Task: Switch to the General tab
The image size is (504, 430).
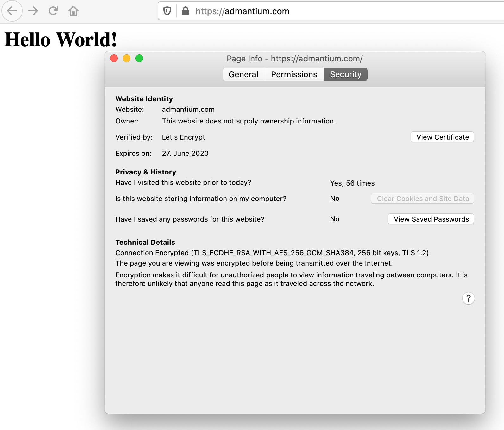Action: click(x=244, y=74)
